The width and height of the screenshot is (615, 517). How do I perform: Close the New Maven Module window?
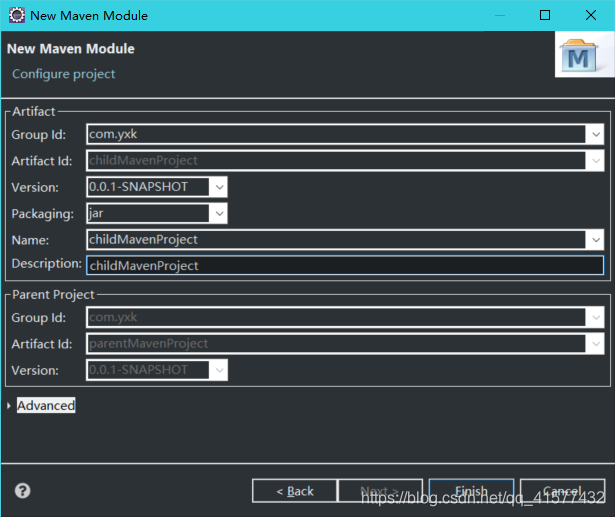click(x=591, y=15)
